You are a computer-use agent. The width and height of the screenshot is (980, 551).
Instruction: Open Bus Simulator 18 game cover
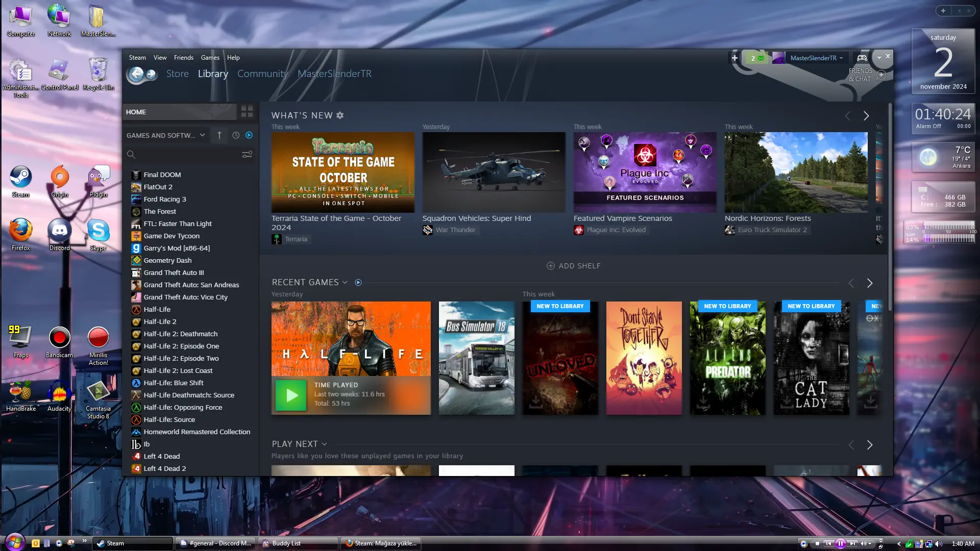pyautogui.click(x=477, y=358)
